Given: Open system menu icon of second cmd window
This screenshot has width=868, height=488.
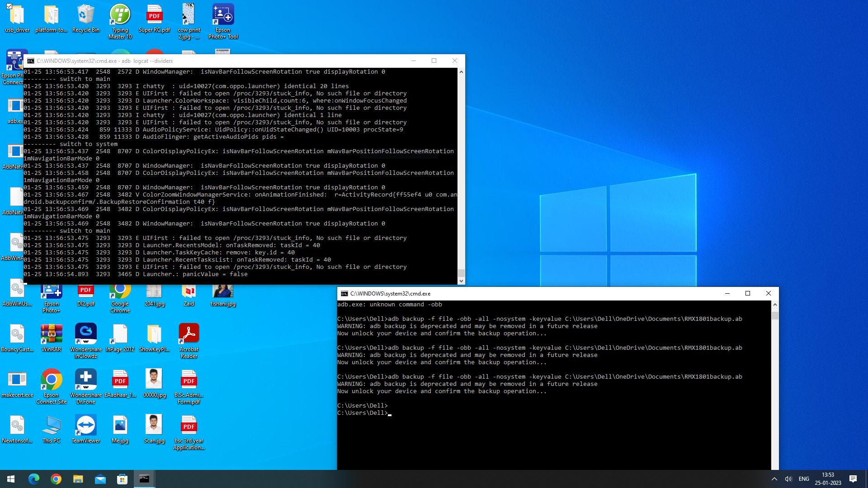Looking at the screenshot, I should (344, 294).
